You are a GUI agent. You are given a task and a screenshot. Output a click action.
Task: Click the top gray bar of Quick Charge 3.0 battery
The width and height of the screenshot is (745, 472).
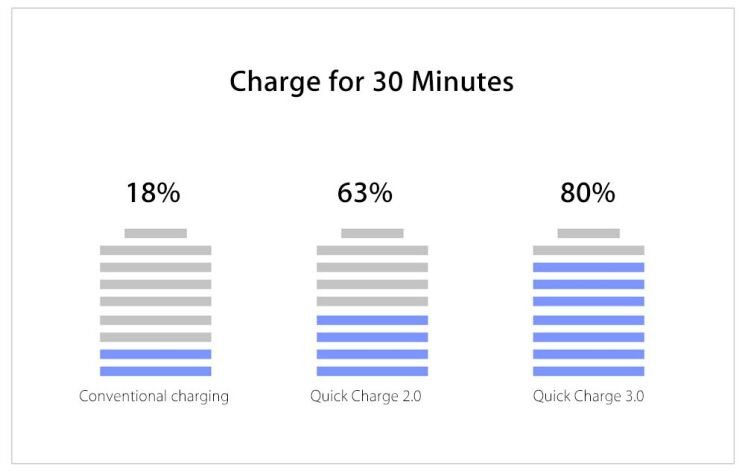(588, 250)
